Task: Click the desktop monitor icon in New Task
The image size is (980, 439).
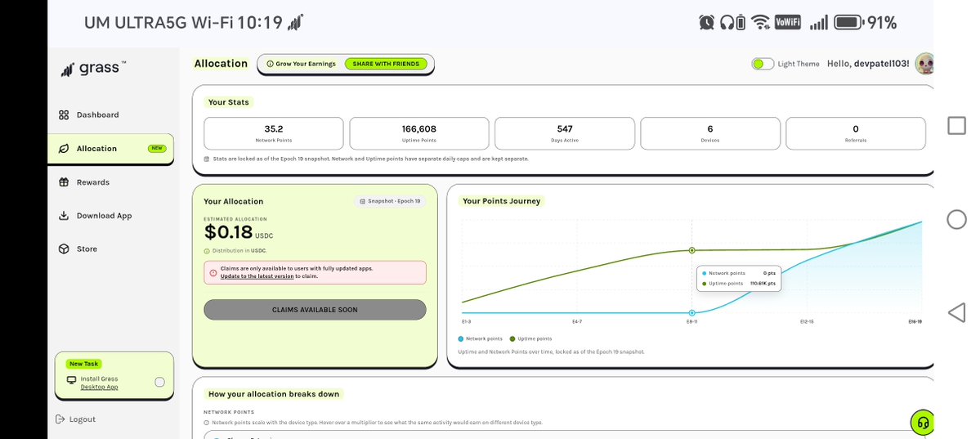Action: (x=72, y=379)
